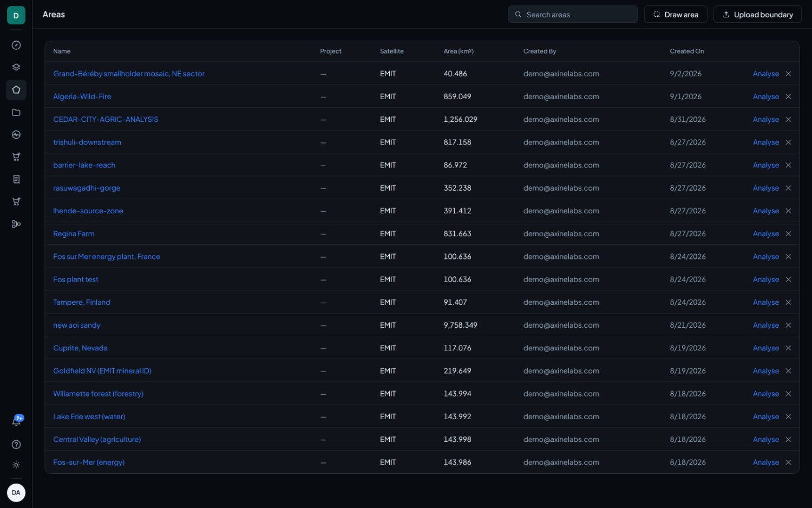The height and width of the screenshot is (508, 812).
Task: Click the 9,758.349 area value
Action: (x=460, y=325)
